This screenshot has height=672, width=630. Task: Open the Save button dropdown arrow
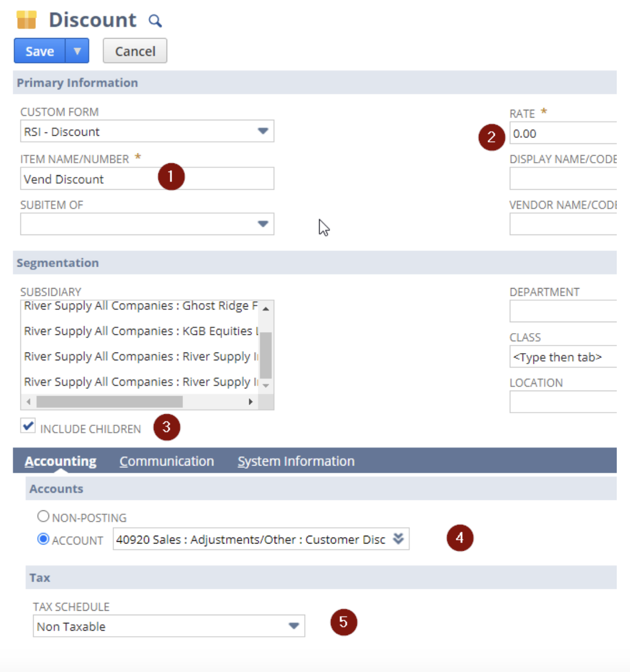(x=77, y=51)
